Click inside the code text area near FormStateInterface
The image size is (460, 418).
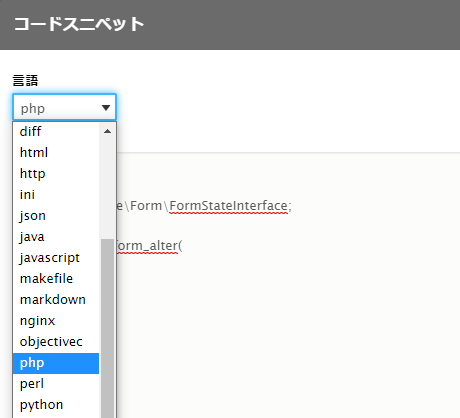pos(230,206)
